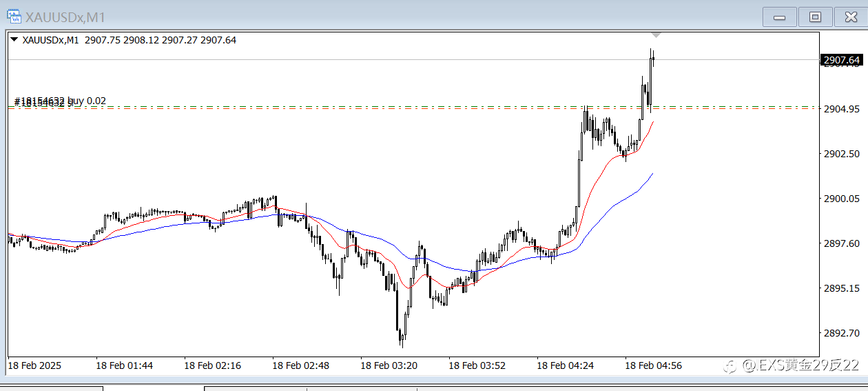The image size is (868, 391).
Task: Click the XAUUSDx chart window icon
Action: (x=14, y=17)
